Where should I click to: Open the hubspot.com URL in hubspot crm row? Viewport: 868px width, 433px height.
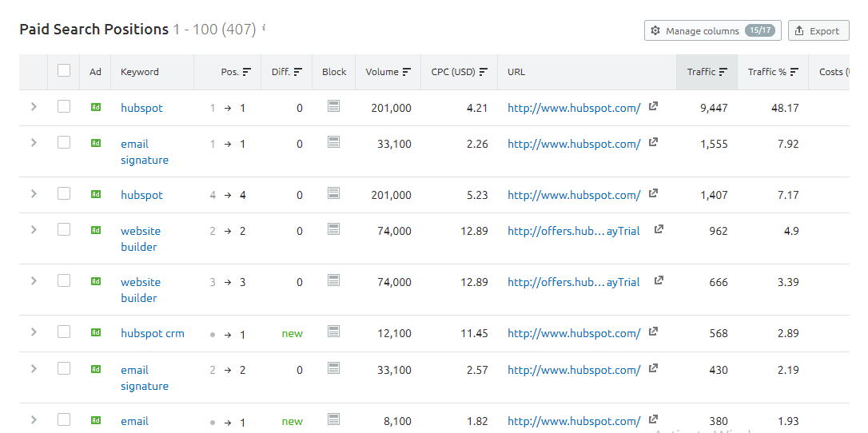(574, 333)
